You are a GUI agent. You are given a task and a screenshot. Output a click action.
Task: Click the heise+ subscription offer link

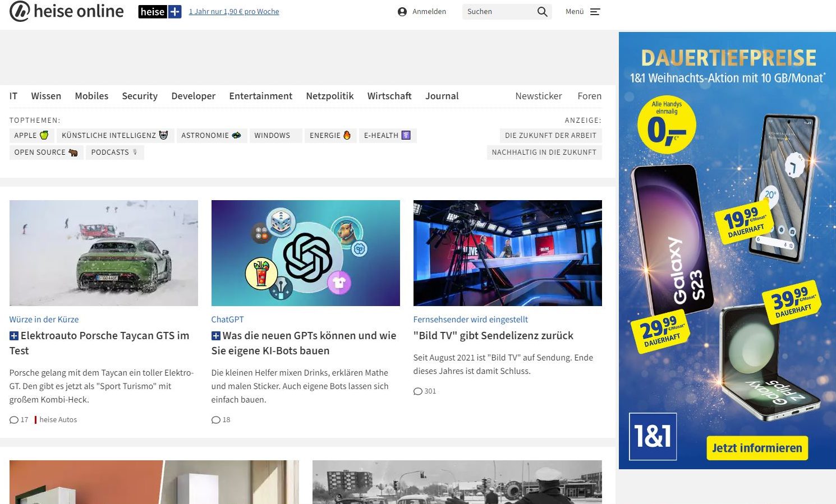(x=234, y=12)
